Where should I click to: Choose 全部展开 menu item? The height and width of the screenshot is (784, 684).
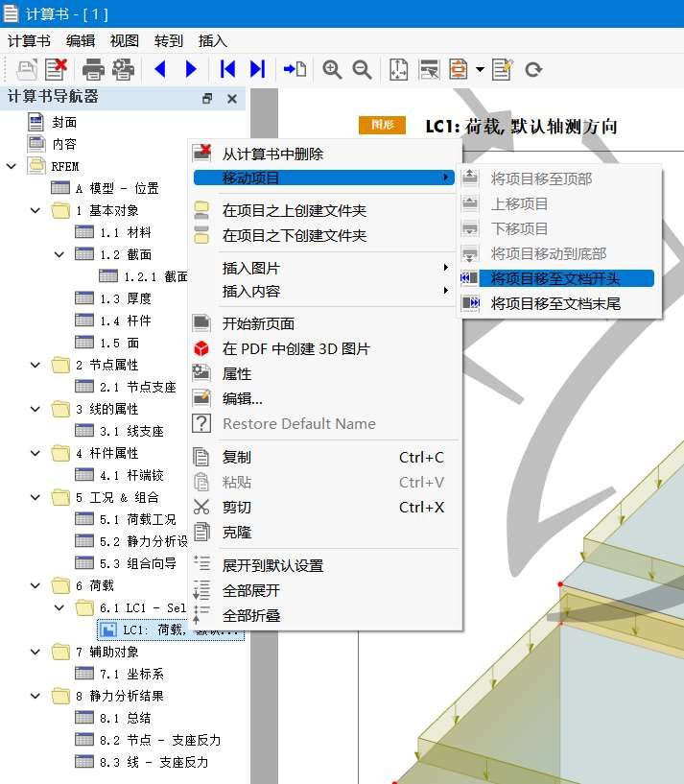323,590
